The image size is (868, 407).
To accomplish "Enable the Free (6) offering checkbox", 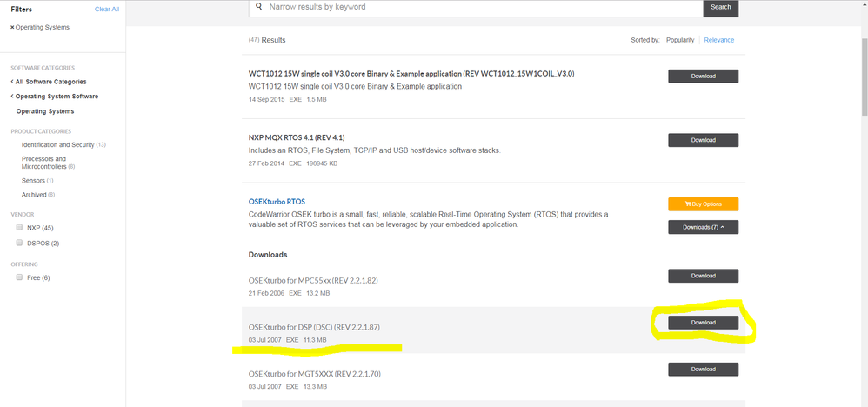I will point(19,277).
